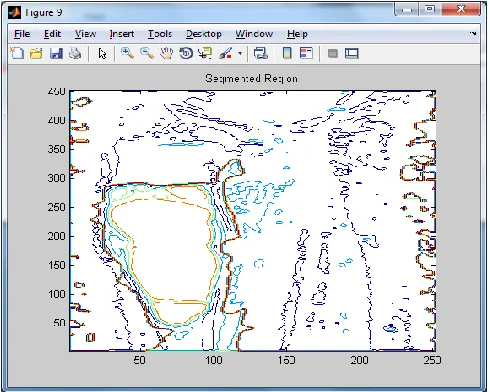Close the Figure 9 window
Image resolution: width=490 pixels, height=392 pixels.
click(x=461, y=9)
